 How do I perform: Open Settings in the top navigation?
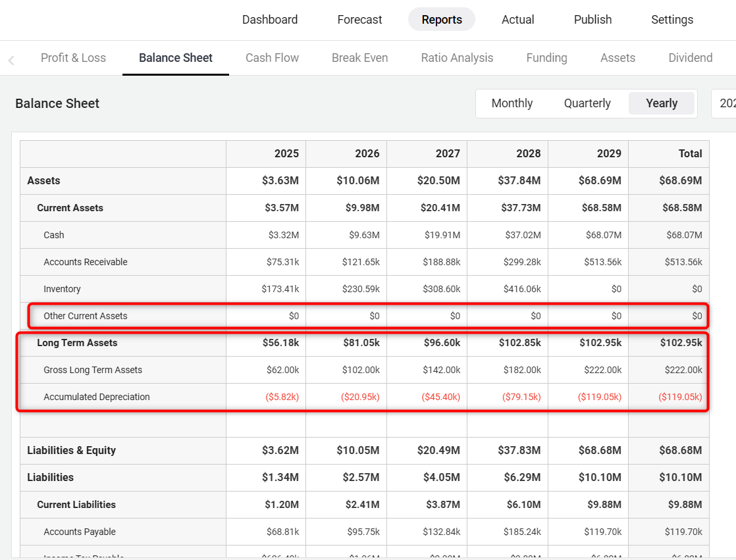click(671, 20)
